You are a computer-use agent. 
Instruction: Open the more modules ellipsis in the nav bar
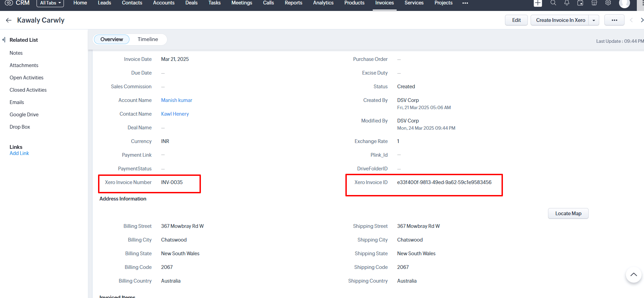click(465, 3)
